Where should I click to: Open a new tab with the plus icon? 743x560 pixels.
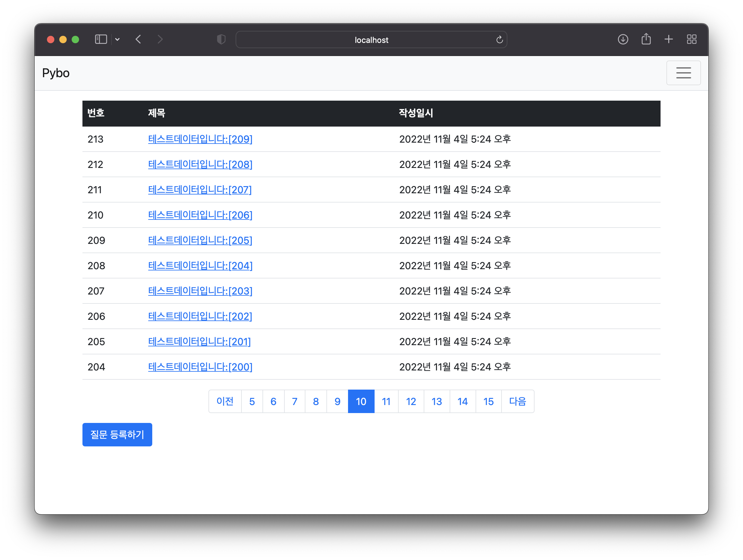[x=669, y=40]
